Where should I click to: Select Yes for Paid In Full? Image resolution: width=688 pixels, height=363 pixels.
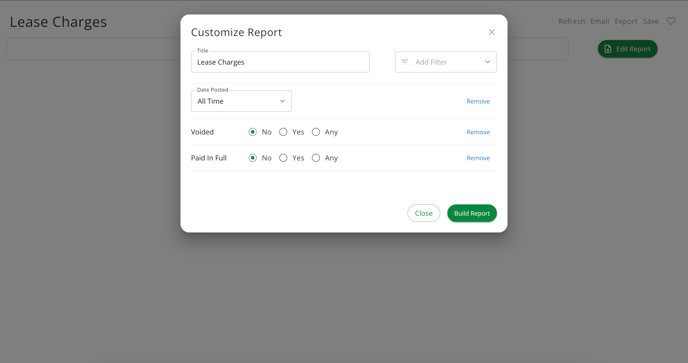point(283,158)
